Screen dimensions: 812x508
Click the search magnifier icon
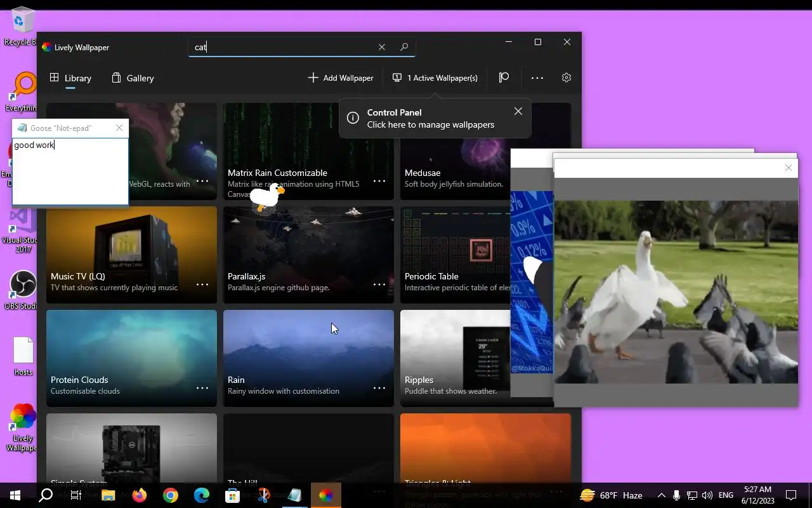[x=404, y=47]
